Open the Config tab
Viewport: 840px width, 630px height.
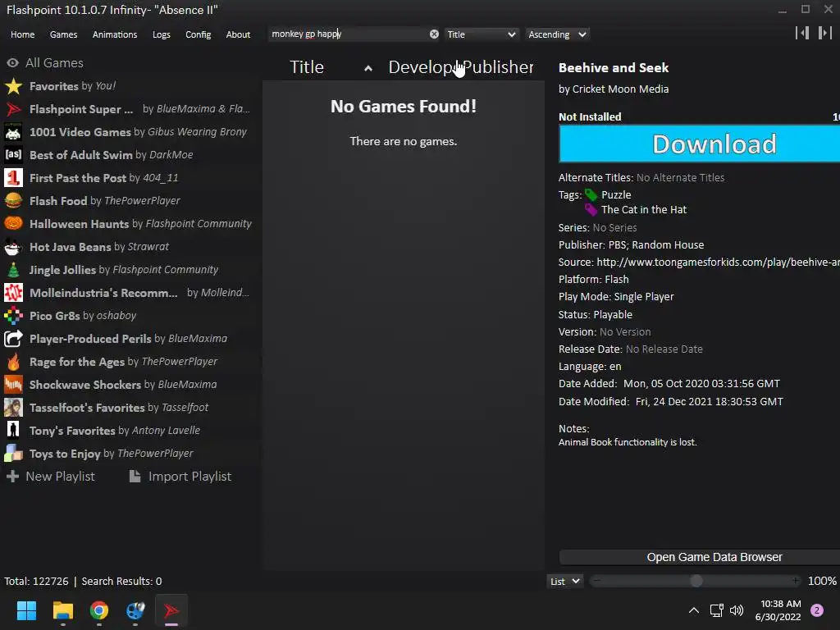point(199,34)
